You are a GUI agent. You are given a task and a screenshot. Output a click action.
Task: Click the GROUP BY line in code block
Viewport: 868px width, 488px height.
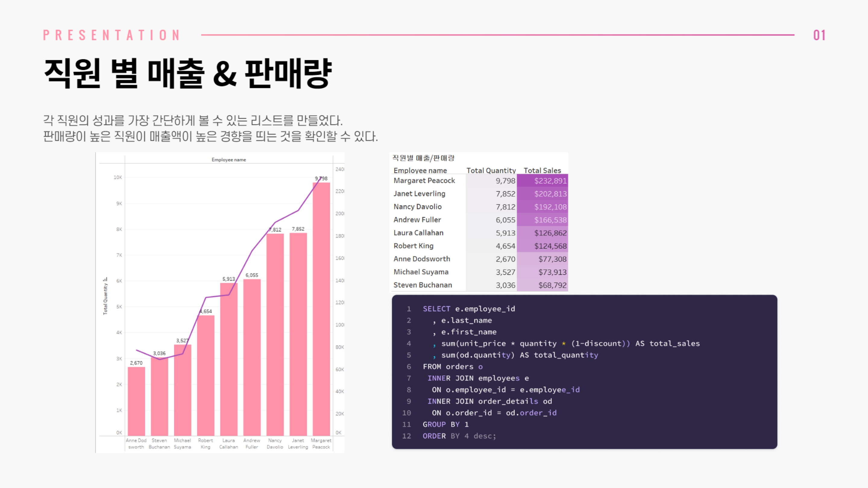point(445,424)
